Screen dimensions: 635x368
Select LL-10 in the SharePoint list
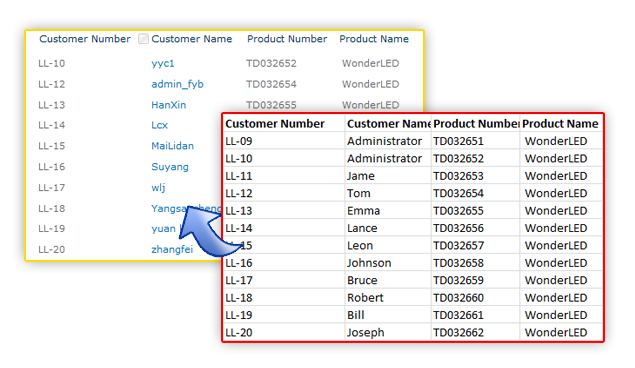(x=51, y=64)
